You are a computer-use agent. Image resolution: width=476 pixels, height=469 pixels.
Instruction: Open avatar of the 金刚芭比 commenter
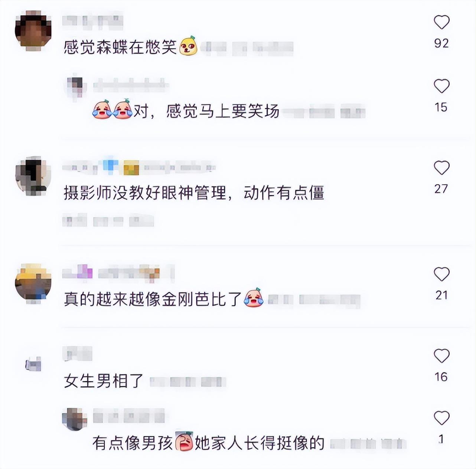[x=33, y=283]
